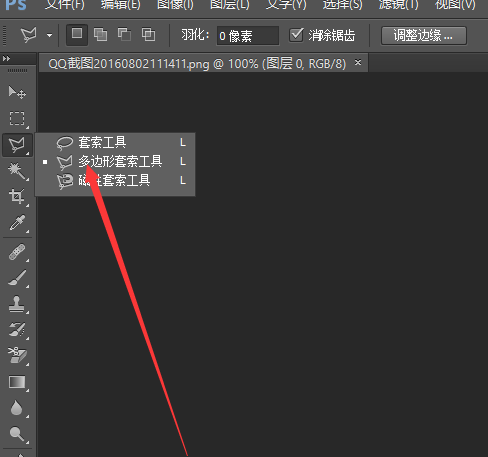Open the tool preset picker dropdown arrow
488x457 pixels.
point(49,35)
